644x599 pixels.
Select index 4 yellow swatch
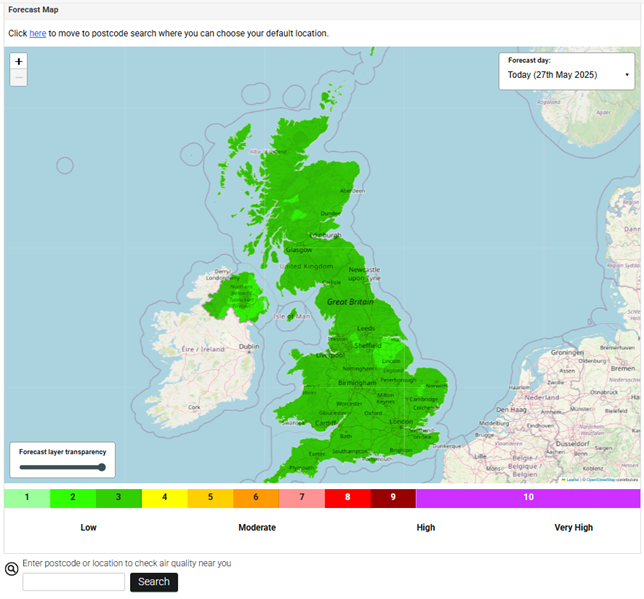click(x=164, y=498)
